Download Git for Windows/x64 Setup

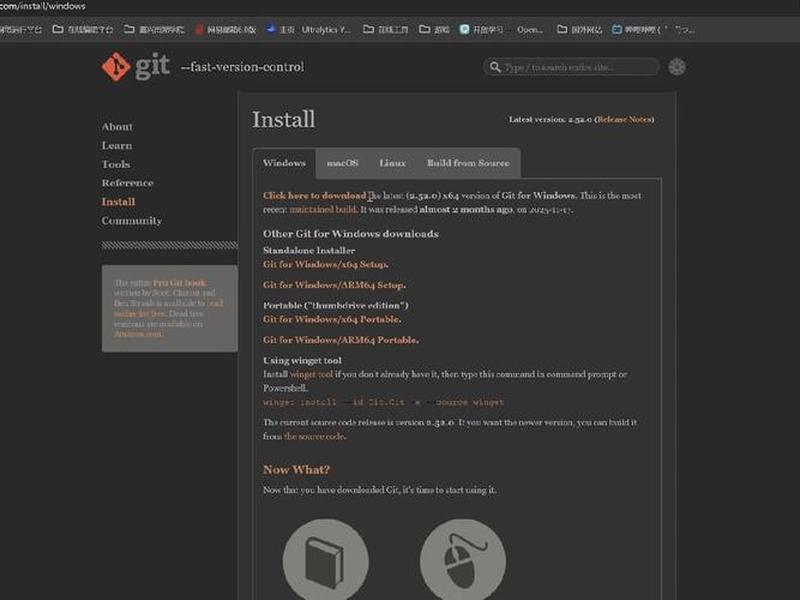[325, 264]
